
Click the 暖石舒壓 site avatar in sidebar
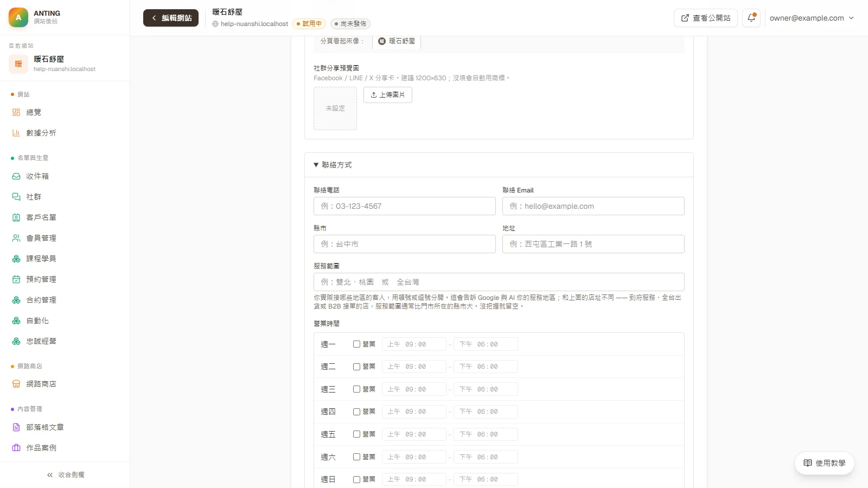(x=18, y=64)
